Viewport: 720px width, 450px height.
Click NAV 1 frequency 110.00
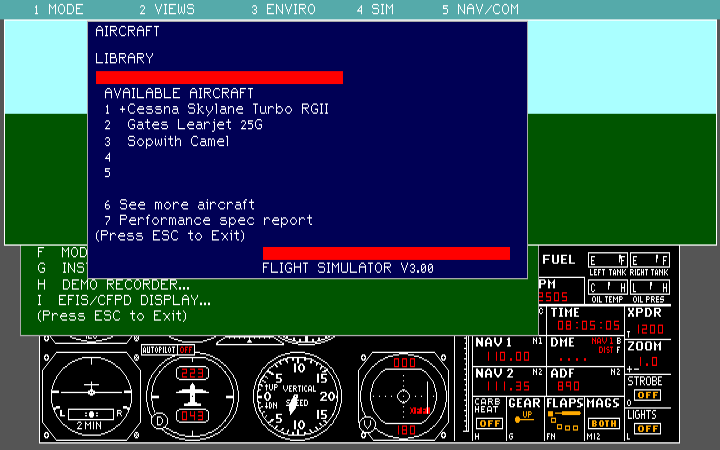point(508,356)
